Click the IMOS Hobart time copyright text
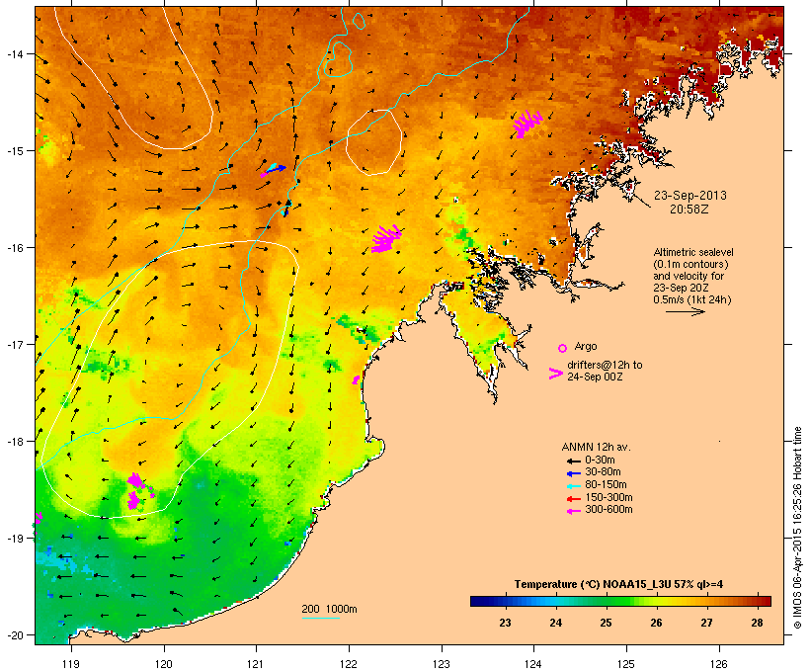The image size is (810, 672). tap(797, 528)
